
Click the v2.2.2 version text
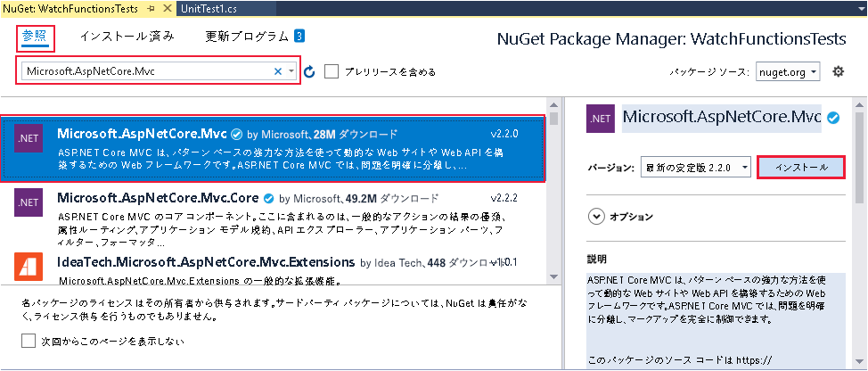504,198
